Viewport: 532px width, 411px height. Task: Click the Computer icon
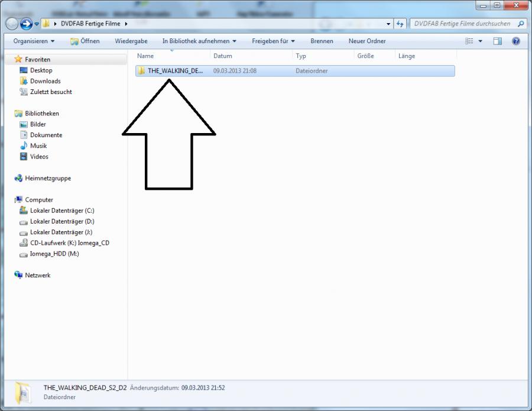18,199
